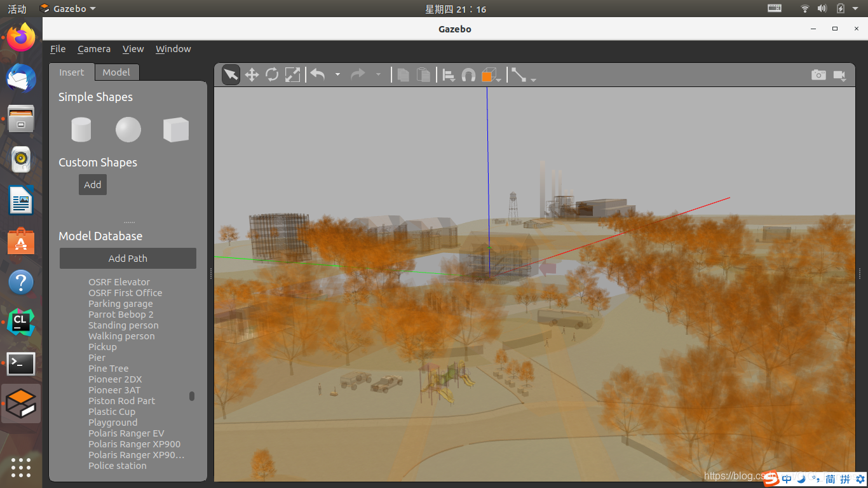Open the Help icon in dock
The height and width of the screenshot is (488, 868).
[x=21, y=282]
